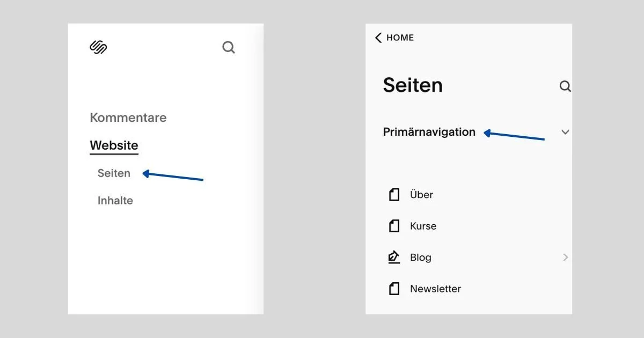
Task: Collapse the Primärnavigation section chevron
Action: pos(565,132)
